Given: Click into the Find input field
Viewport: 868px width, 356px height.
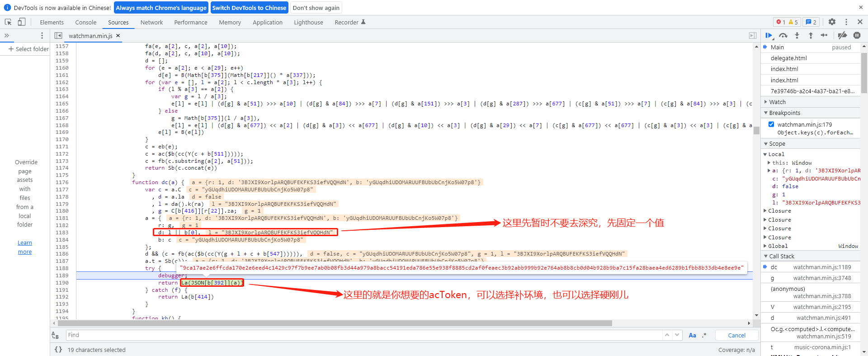Looking at the screenshot, I should (362, 335).
